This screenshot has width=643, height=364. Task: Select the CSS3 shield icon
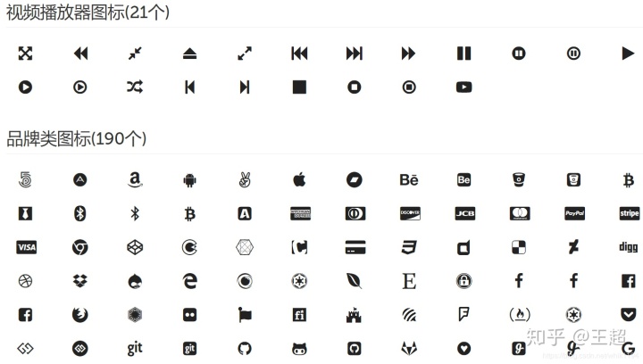click(409, 247)
